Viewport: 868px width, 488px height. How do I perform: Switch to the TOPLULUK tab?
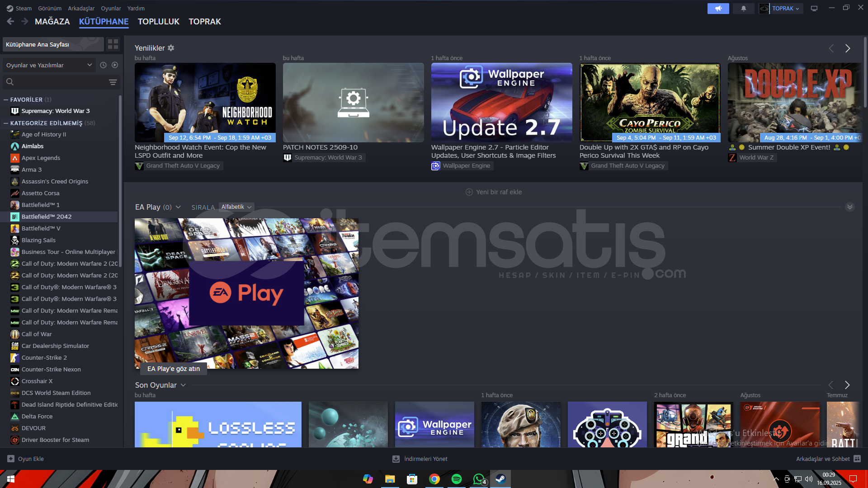(x=159, y=21)
